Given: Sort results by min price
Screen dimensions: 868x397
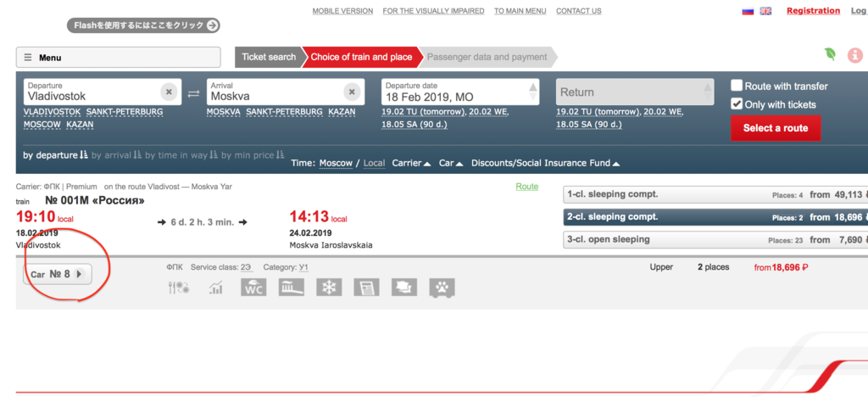Looking at the screenshot, I should 253,155.
